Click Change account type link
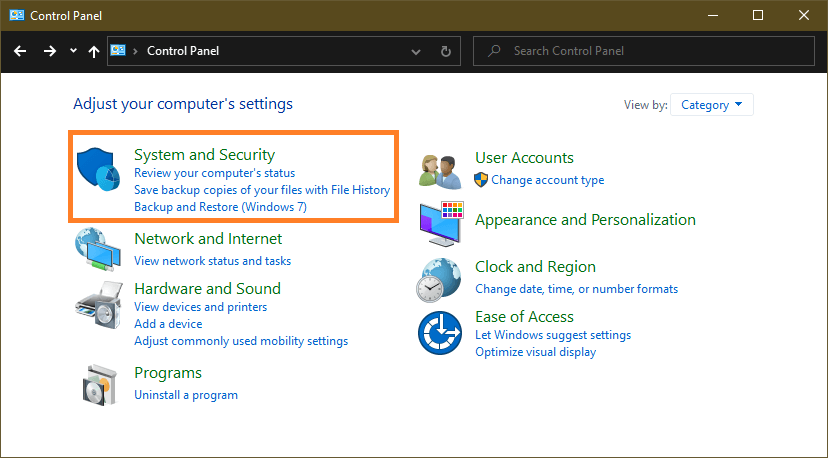Screen dimensions: 828x458 click(x=547, y=180)
